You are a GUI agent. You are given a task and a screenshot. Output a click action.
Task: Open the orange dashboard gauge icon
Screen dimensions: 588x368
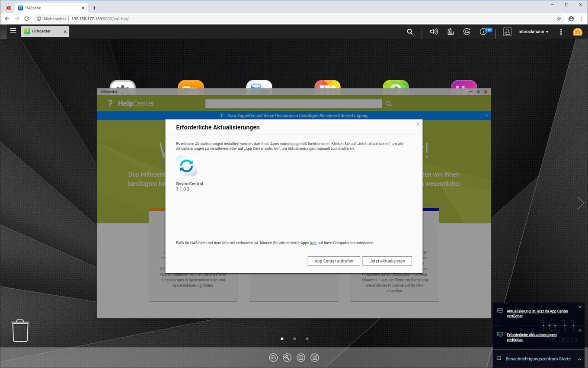click(x=578, y=32)
